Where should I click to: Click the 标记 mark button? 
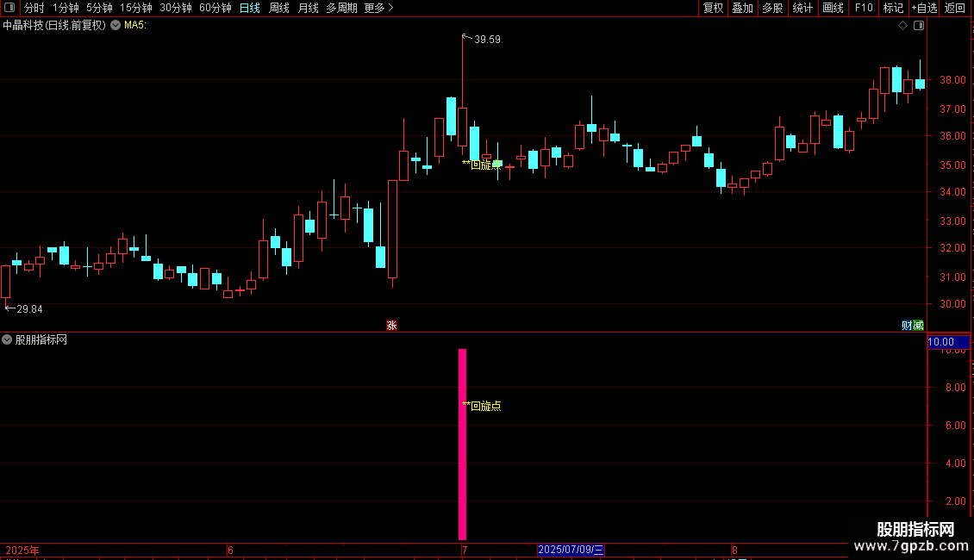(893, 8)
